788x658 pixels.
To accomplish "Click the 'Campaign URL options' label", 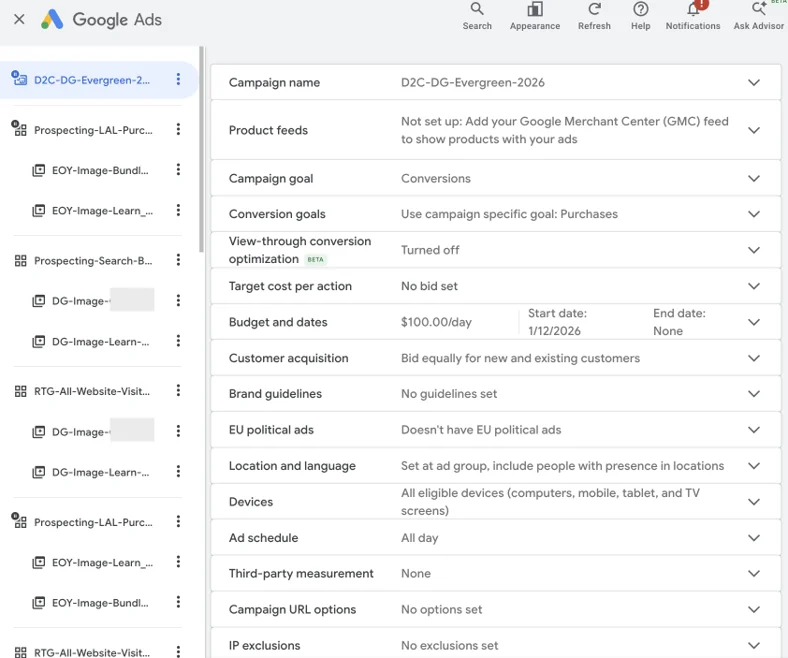I will (x=292, y=609).
